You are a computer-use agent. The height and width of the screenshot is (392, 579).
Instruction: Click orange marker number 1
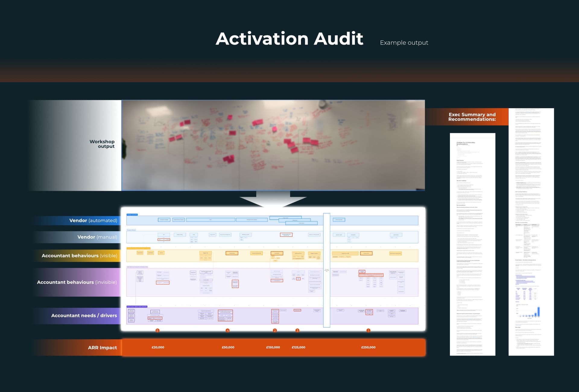point(368,330)
